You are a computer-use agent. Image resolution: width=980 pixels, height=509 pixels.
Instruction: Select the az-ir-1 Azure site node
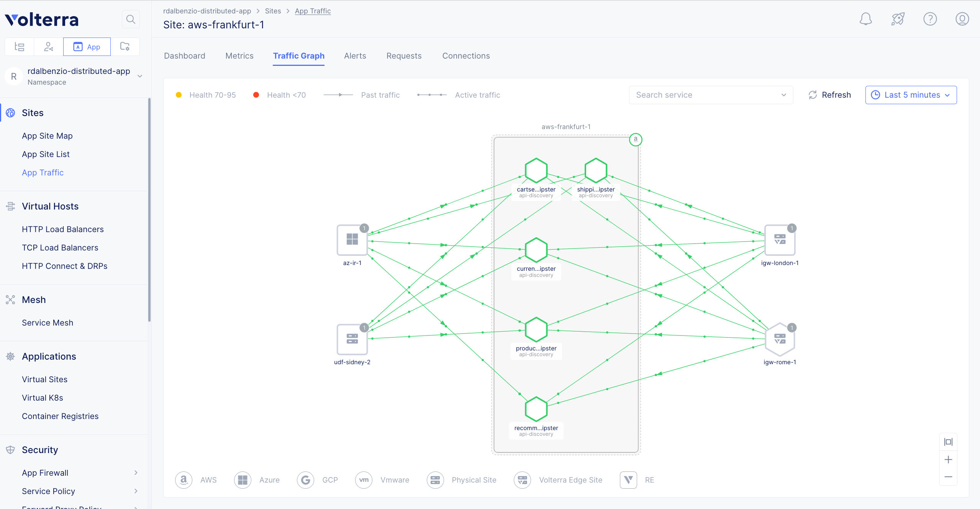352,240
